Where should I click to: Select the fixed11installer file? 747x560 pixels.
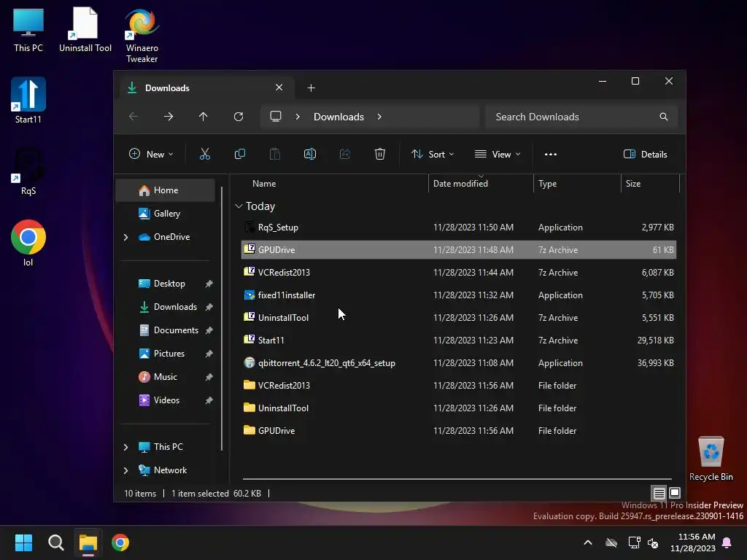pos(458,295)
